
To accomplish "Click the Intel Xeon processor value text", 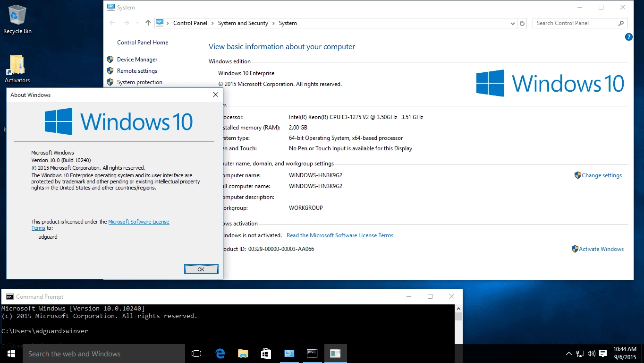I will (356, 117).
